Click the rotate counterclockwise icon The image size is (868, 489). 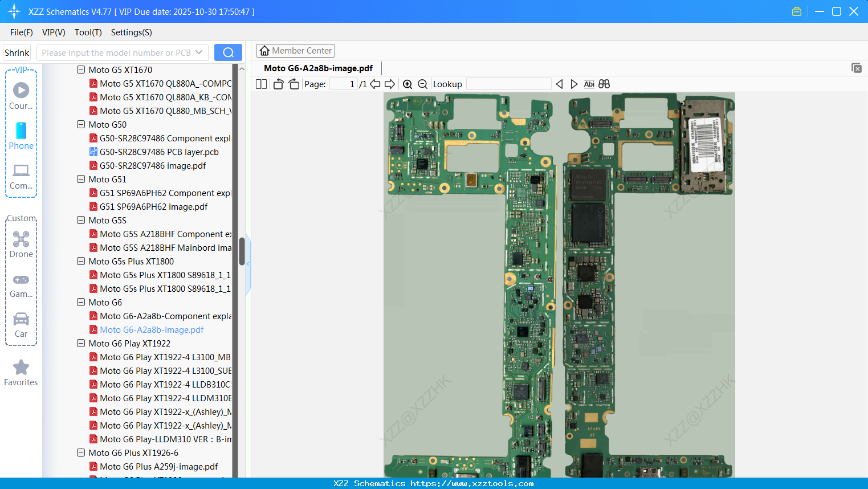coord(278,84)
